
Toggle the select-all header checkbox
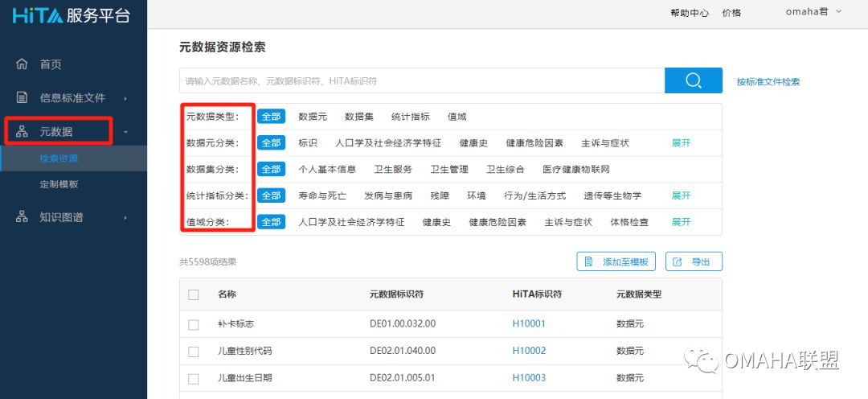coord(193,295)
